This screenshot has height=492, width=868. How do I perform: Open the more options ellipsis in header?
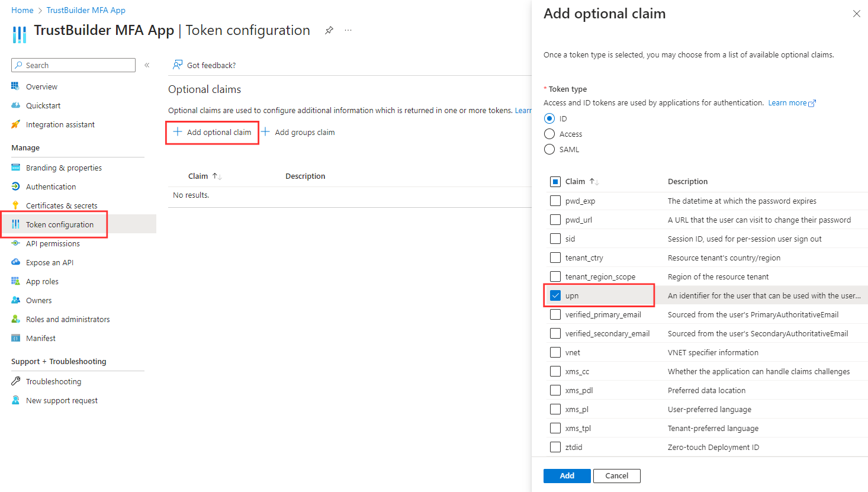point(348,30)
